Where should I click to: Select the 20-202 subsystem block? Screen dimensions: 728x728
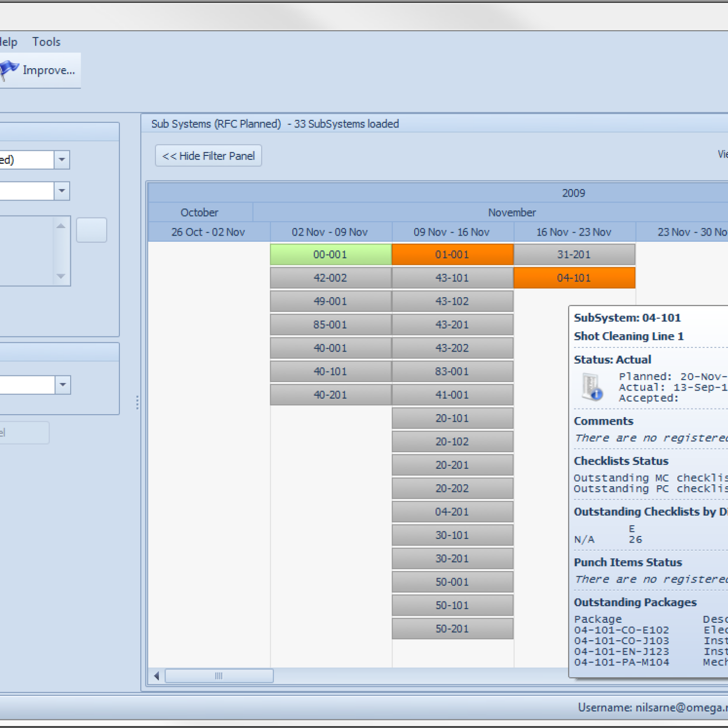[x=452, y=489]
